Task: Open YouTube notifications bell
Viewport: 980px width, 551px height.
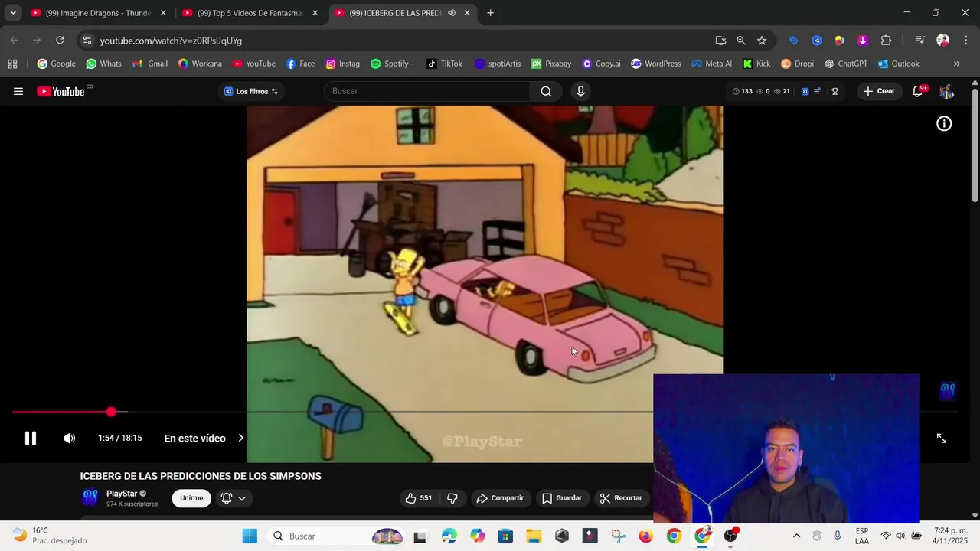Action: coord(917,91)
